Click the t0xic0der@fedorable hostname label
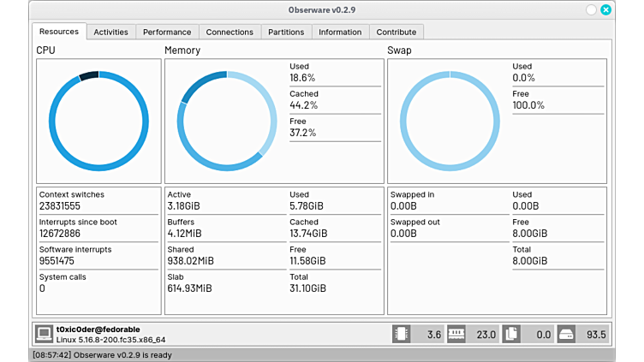 coord(98,329)
